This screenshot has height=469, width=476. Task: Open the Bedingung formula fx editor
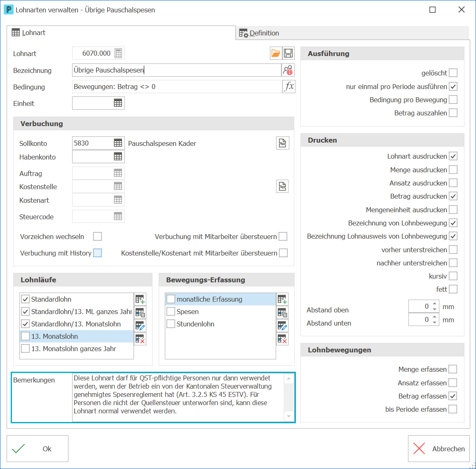pyautogui.click(x=289, y=87)
